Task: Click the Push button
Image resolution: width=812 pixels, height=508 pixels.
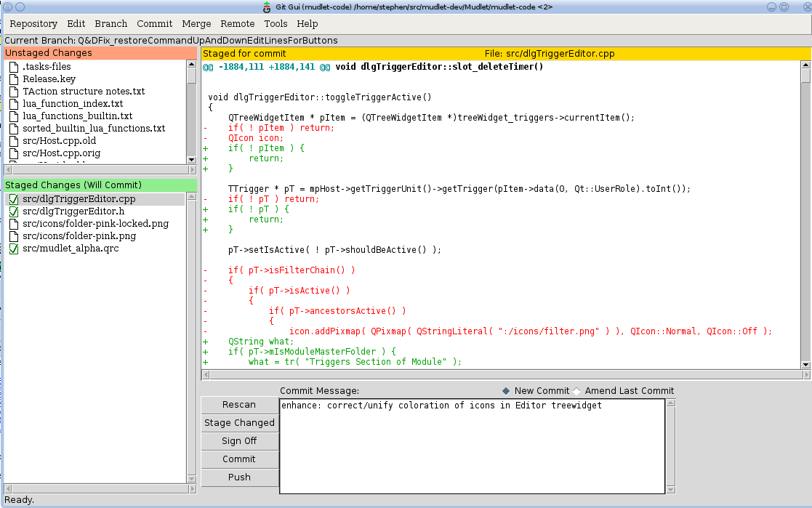Action: [240, 477]
